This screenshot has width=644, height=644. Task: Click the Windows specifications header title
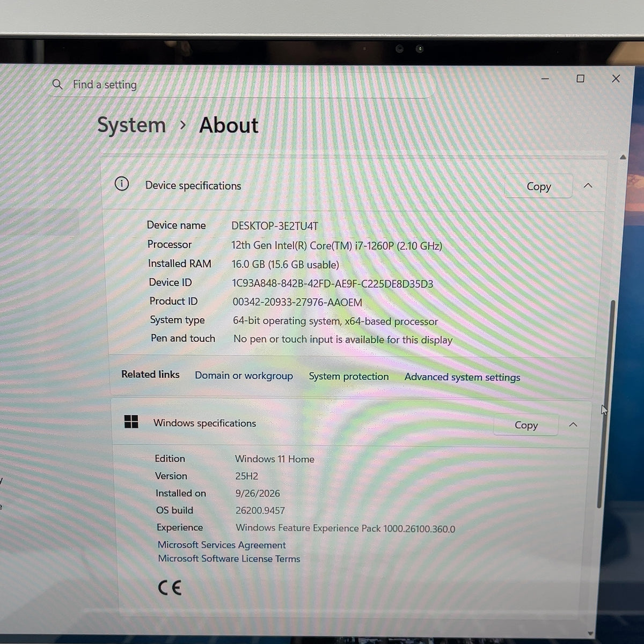[x=204, y=423]
